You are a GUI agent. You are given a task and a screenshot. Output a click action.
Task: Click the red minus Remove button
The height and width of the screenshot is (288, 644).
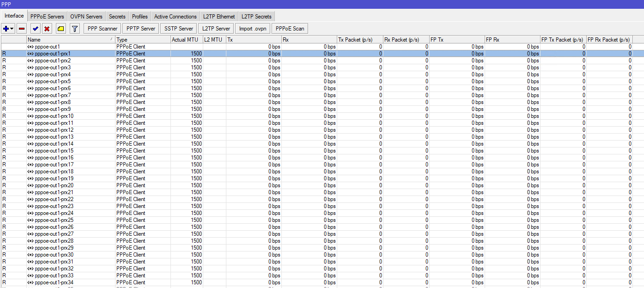coord(22,29)
